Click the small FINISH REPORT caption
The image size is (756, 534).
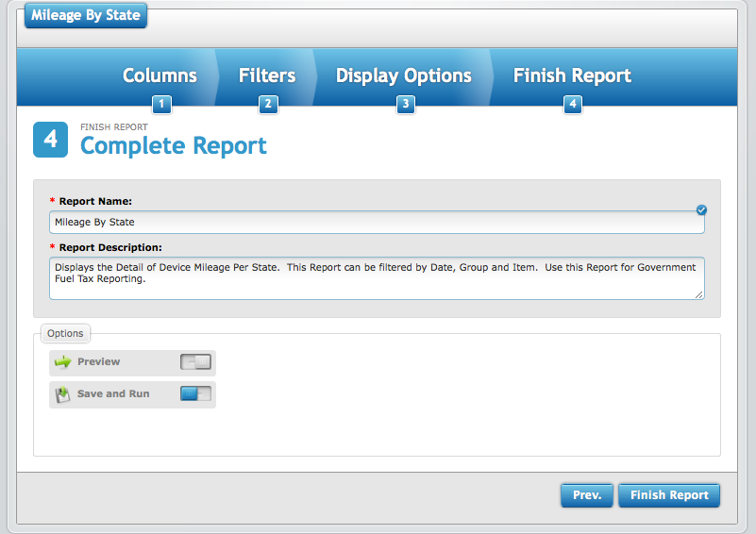114,127
